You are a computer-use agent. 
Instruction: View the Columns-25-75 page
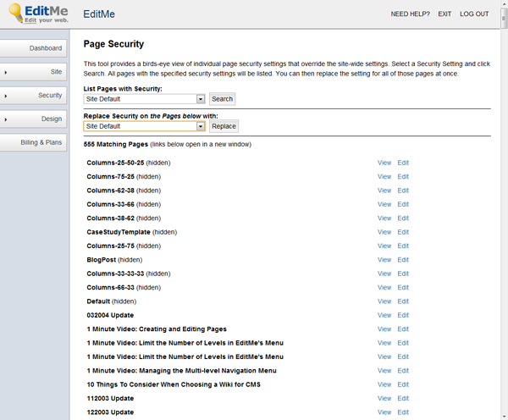[x=384, y=246]
